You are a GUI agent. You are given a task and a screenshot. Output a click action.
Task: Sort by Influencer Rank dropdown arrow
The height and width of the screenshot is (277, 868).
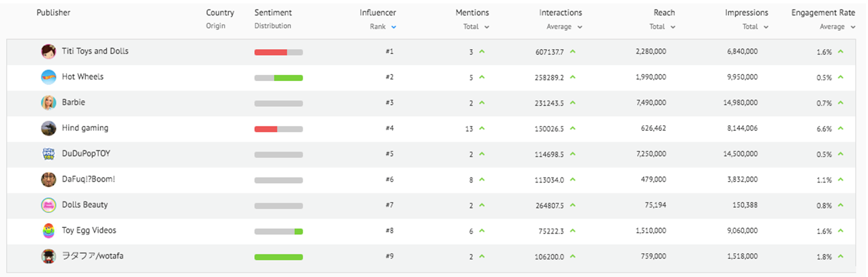pos(394,27)
